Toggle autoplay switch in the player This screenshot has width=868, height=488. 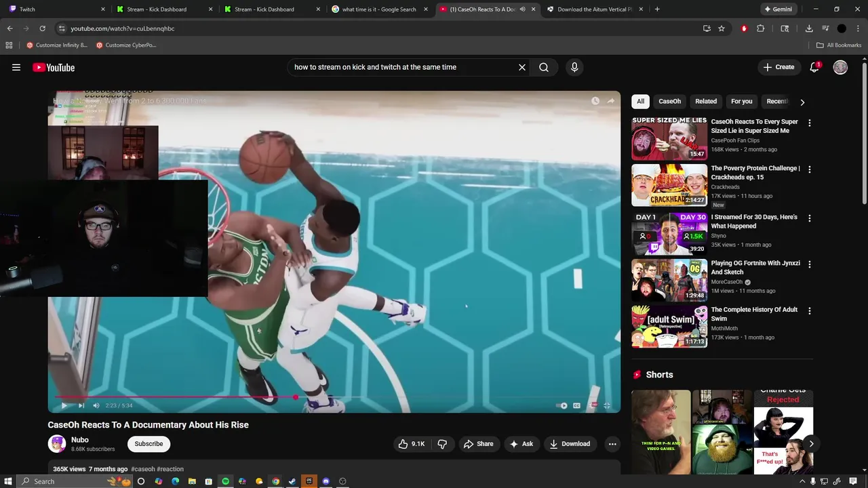click(561, 405)
